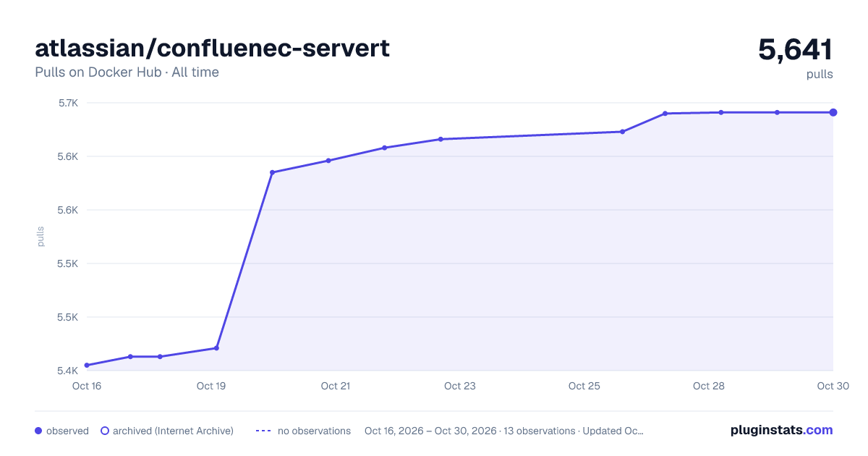Click the filled 'observed' legend dot

(38, 431)
